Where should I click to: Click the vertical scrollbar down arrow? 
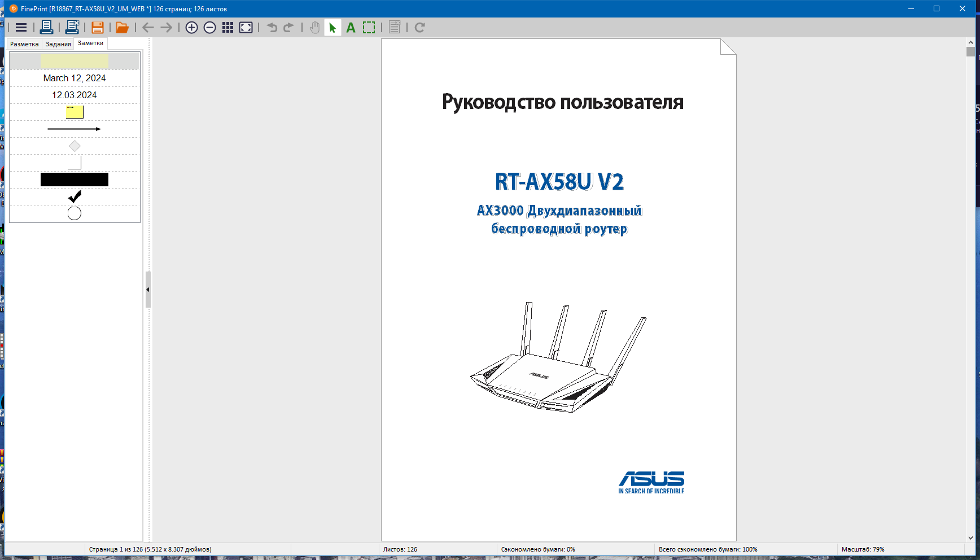970,538
